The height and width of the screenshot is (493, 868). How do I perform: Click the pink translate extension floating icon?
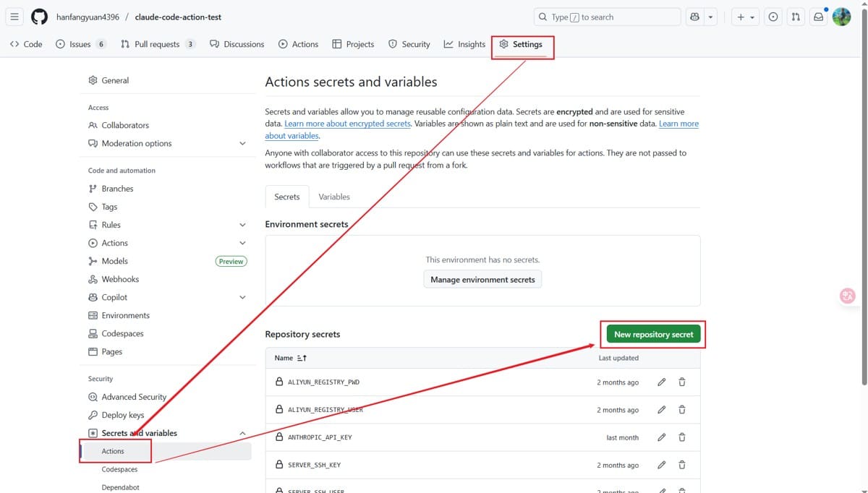(848, 296)
